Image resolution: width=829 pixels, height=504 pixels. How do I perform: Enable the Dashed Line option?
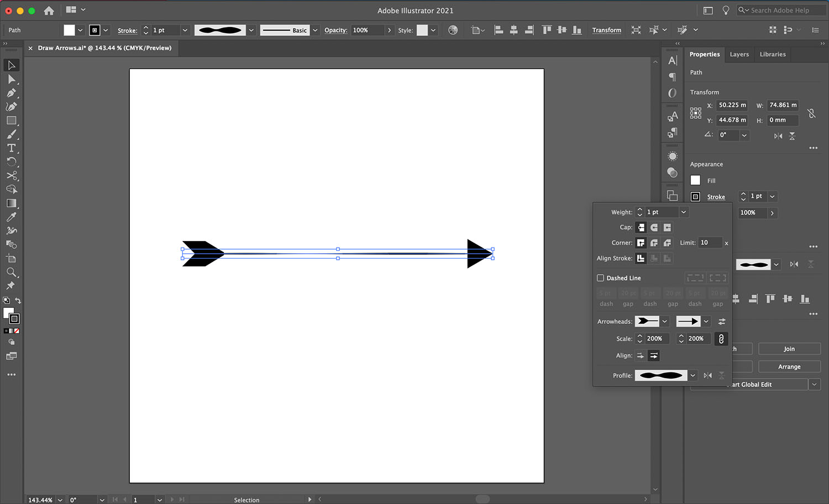point(600,277)
